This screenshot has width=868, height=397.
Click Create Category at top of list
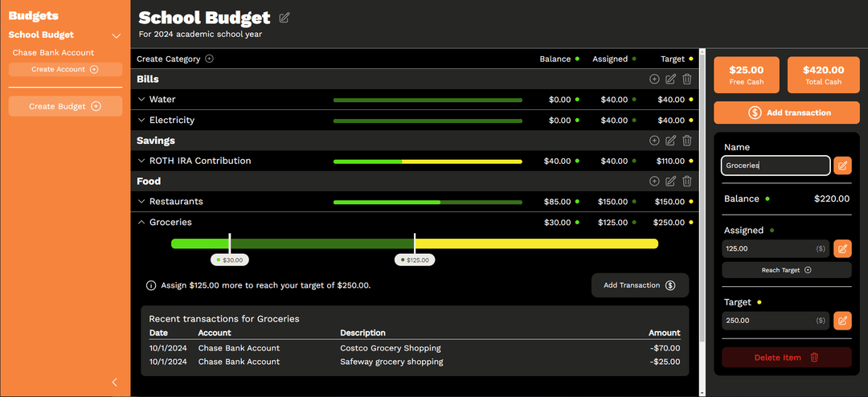(x=175, y=59)
